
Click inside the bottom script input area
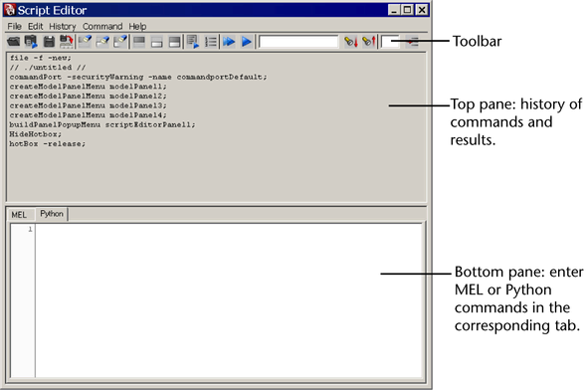point(230,300)
